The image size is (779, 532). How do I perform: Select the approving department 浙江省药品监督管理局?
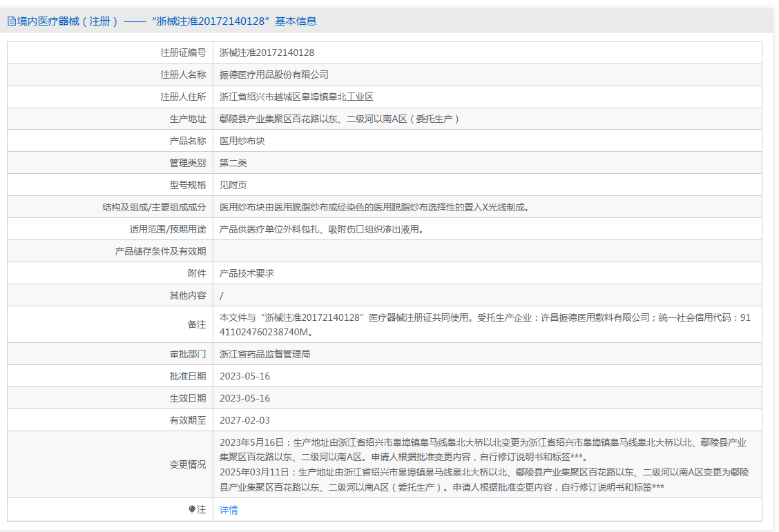[265, 354]
